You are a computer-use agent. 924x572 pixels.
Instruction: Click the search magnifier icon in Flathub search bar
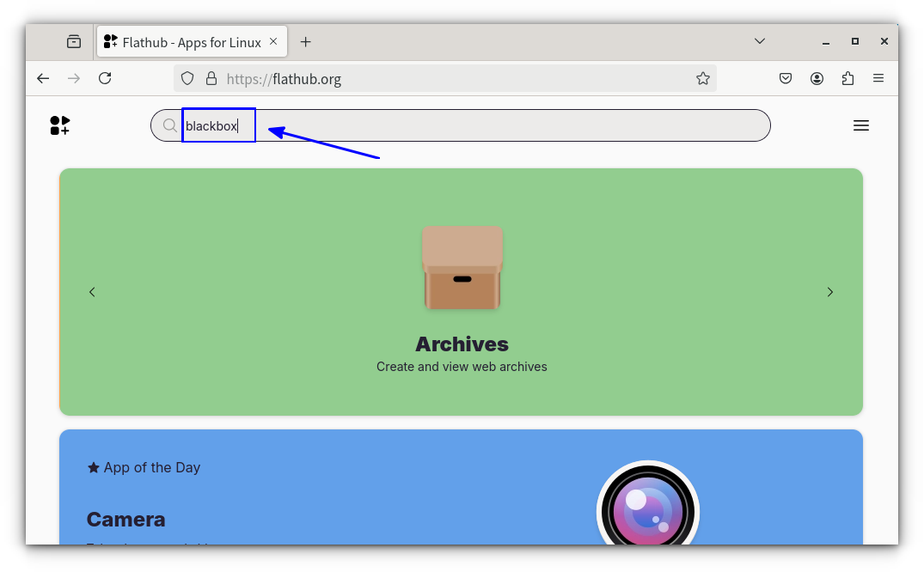[169, 125]
